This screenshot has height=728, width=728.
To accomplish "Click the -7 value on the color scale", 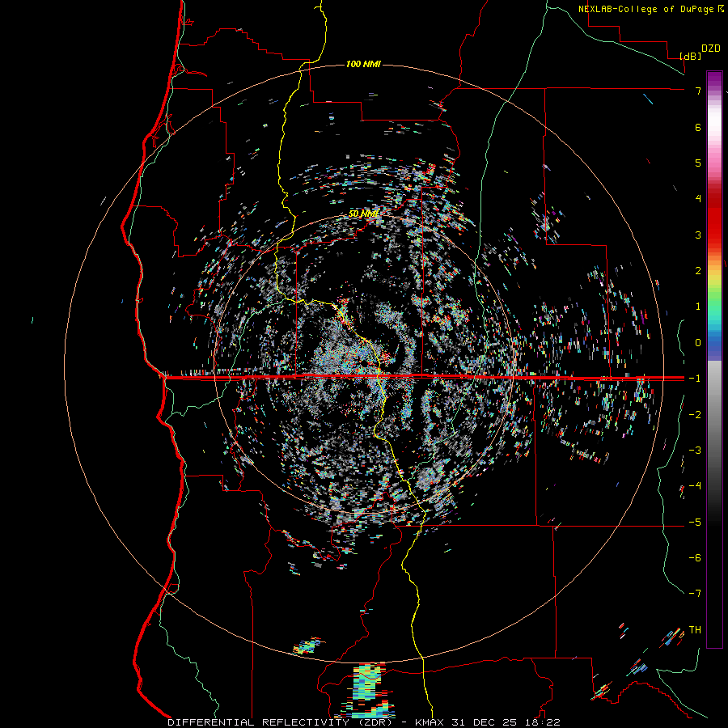I will click(695, 594).
